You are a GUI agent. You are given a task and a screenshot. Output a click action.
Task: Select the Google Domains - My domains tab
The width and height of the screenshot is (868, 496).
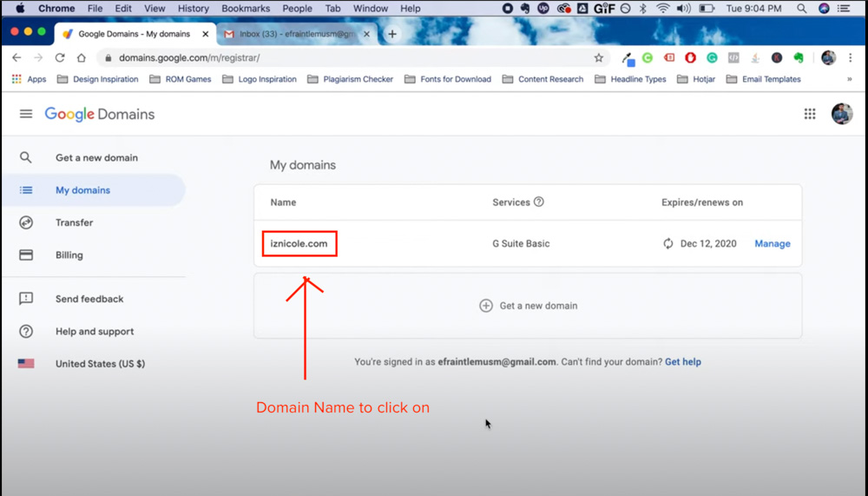135,34
